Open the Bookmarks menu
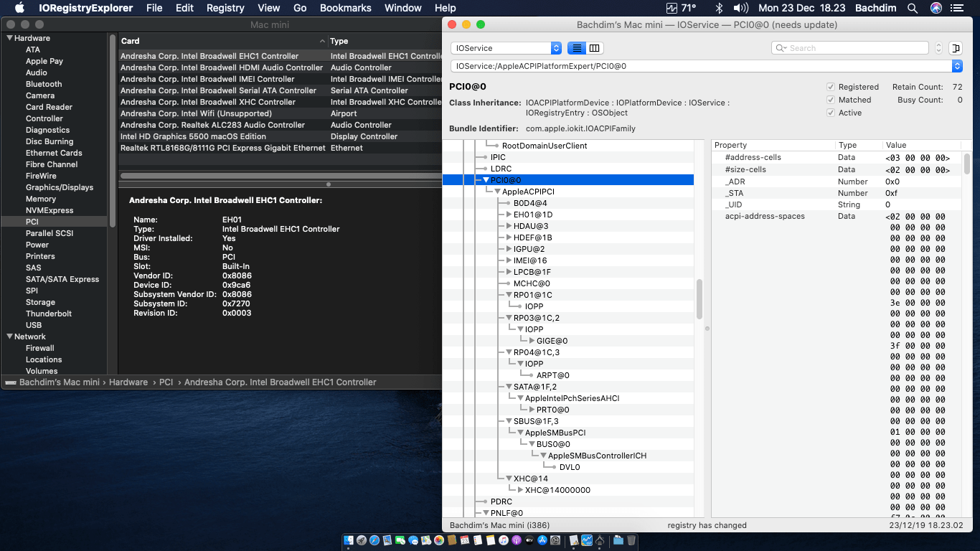This screenshot has height=551, width=980. pyautogui.click(x=346, y=8)
